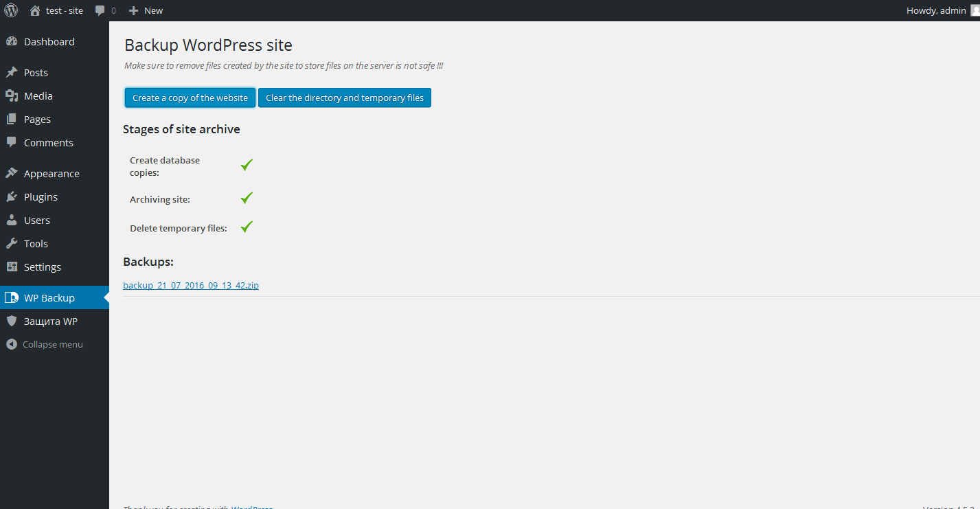
Task: Click Create a copy of the website
Action: coord(190,98)
